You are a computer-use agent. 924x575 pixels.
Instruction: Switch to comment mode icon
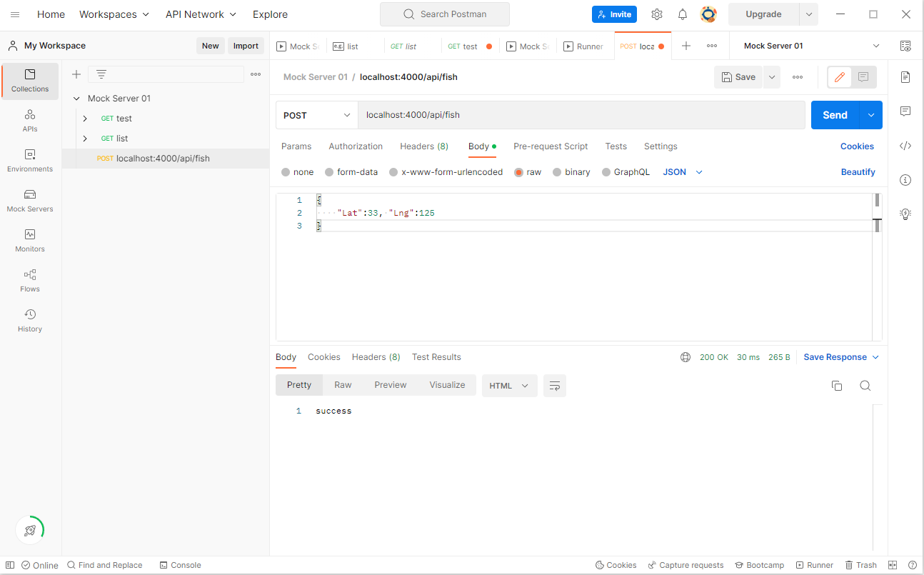coord(863,77)
